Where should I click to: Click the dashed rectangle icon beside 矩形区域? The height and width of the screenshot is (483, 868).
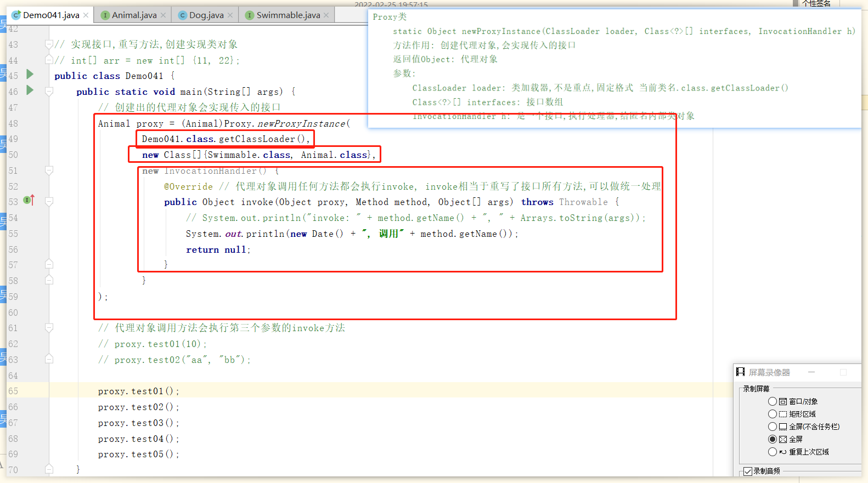coord(783,414)
